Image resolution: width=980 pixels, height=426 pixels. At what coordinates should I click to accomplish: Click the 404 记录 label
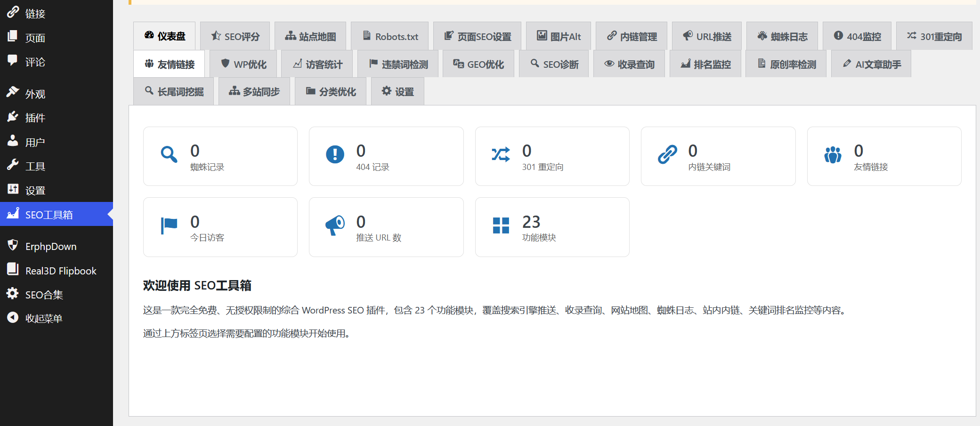coord(373,167)
